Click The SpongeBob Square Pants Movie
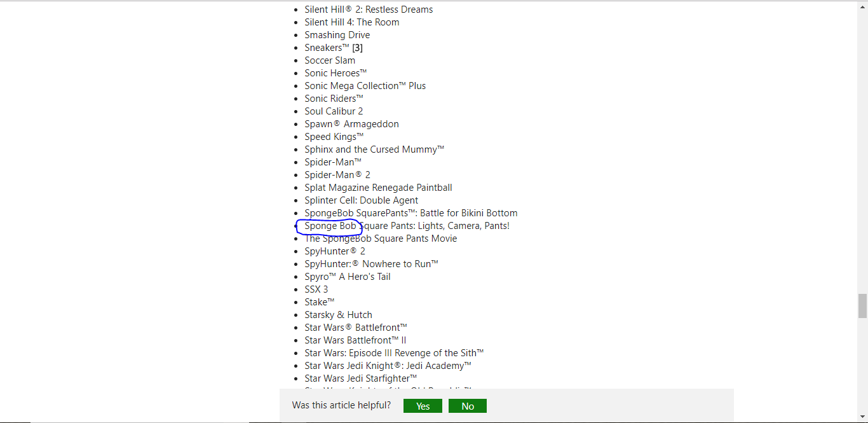The image size is (868, 423). coord(381,239)
